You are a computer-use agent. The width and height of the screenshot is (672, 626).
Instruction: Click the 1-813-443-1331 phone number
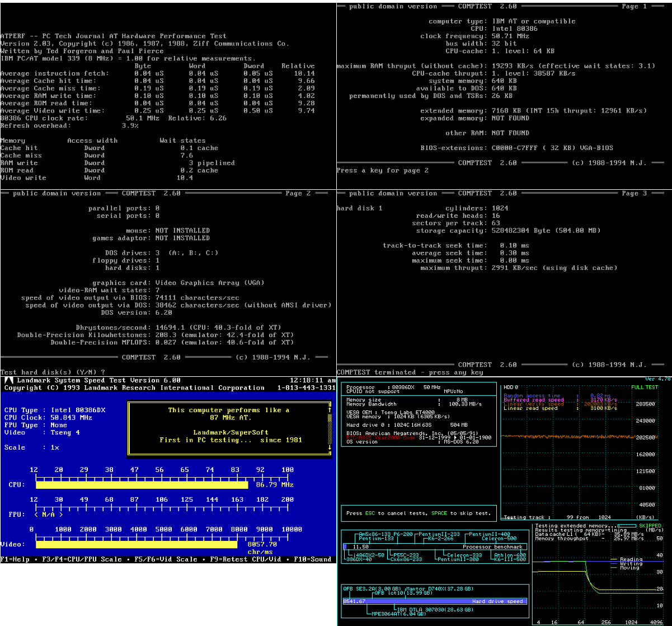point(307,388)
